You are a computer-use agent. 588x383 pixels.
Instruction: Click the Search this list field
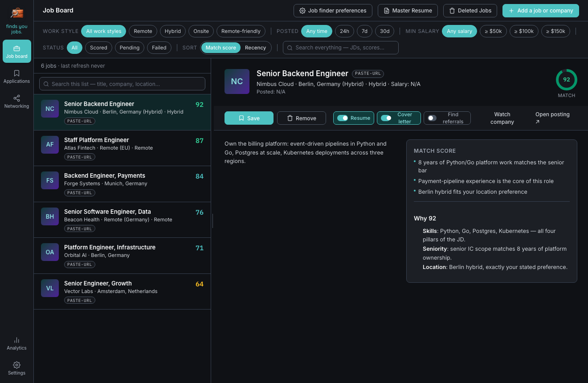[x=122, y=84]
